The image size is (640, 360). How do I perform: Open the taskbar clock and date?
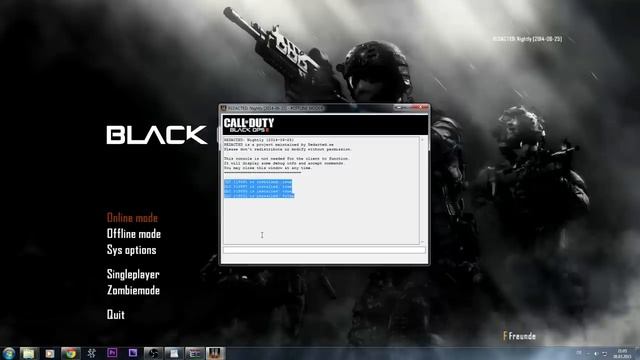[x=622, y=353]
